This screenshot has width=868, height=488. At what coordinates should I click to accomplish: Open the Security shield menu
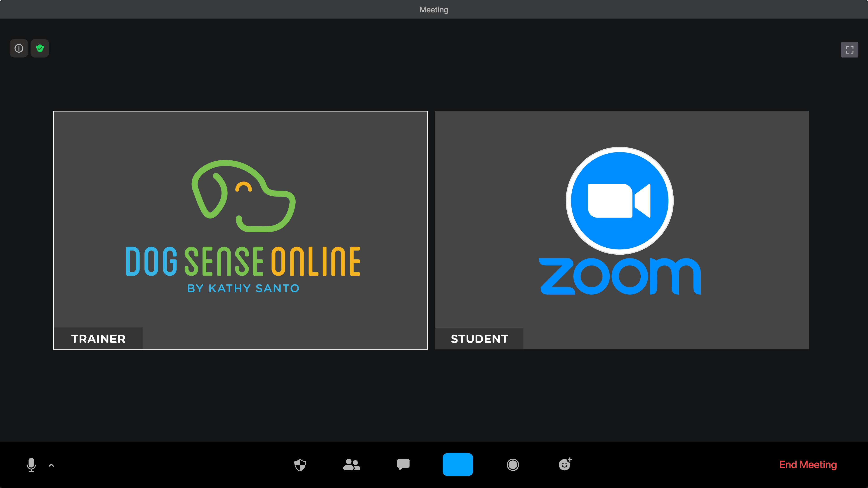pos(300,465)
